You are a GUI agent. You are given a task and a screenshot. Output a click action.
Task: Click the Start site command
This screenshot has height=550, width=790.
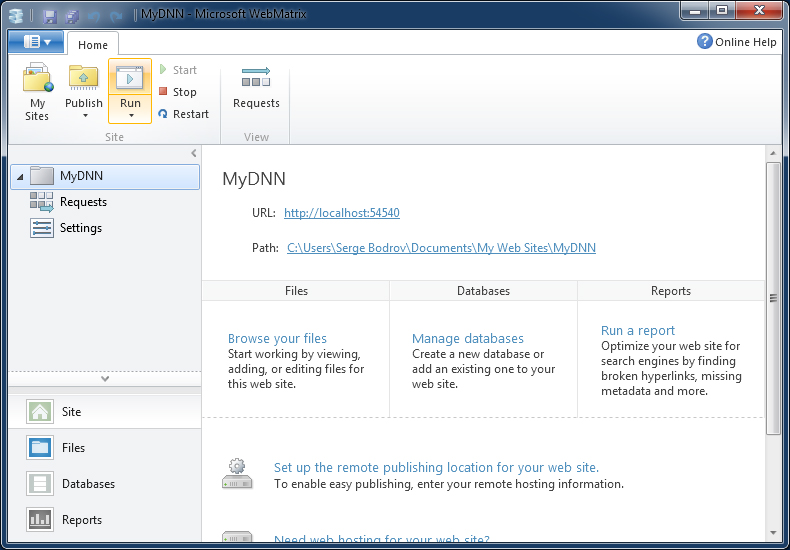178,70
